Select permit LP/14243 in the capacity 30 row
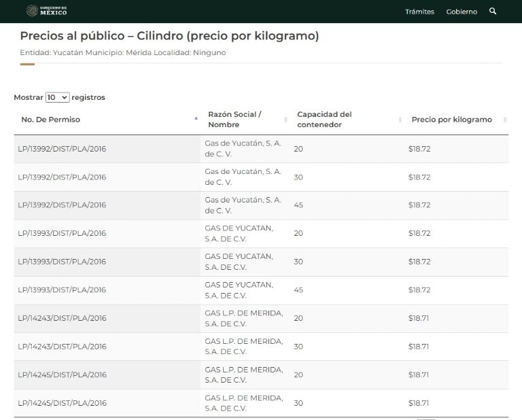The width and height of the screenshot is (522, 420). click(62, 347)
